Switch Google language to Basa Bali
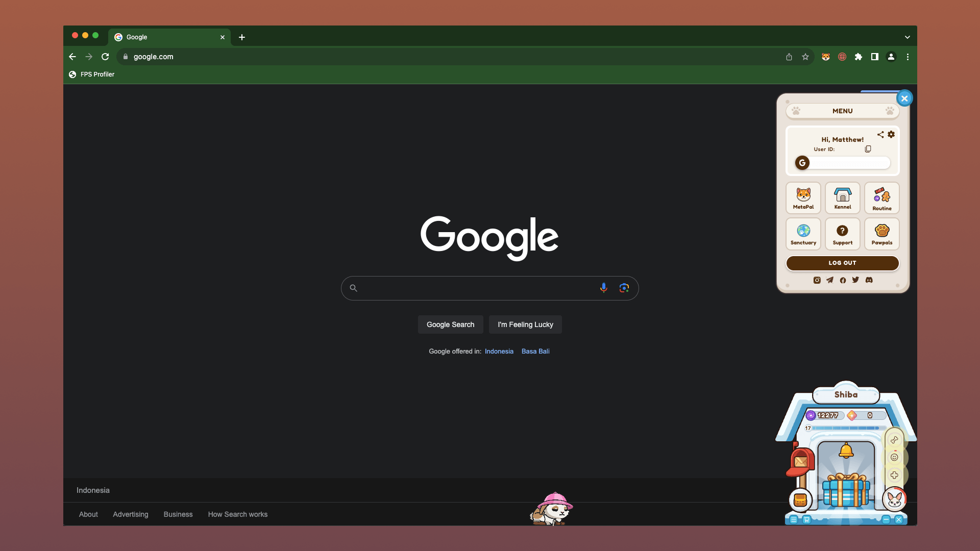980x551 pixels. tap(535, 351)
